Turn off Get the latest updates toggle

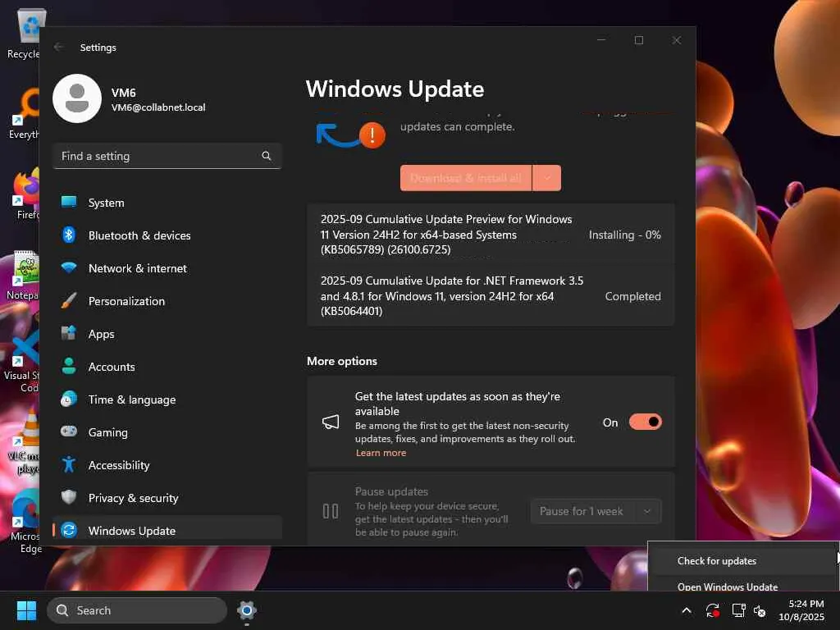645,422
